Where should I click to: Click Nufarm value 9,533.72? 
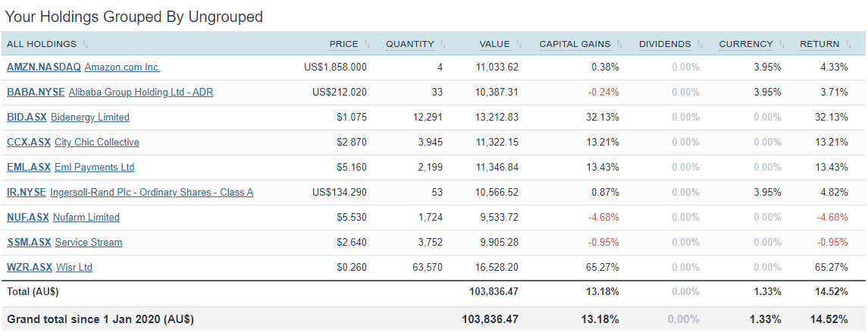coord(500,218)
